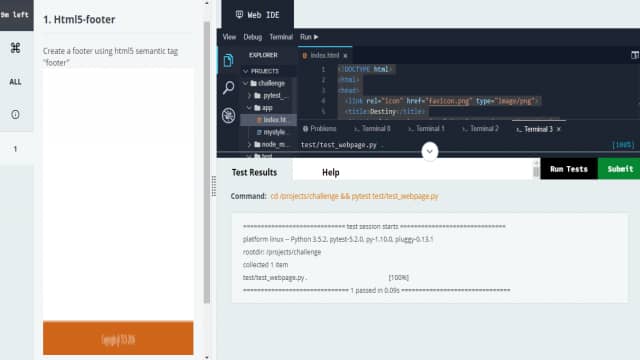Click the Run Tests button
640x360 pixels.
click(x=569, y=169)
